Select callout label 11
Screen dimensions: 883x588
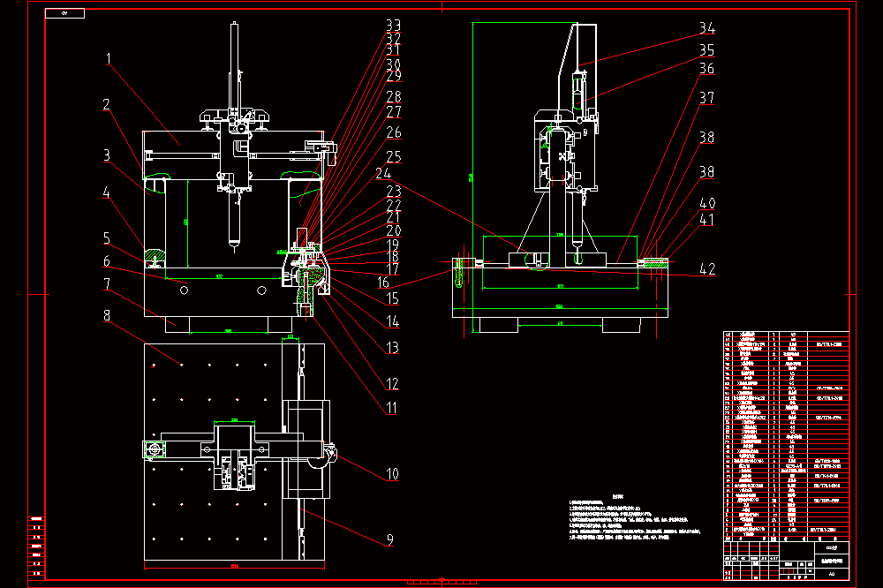tap(392, 408)
